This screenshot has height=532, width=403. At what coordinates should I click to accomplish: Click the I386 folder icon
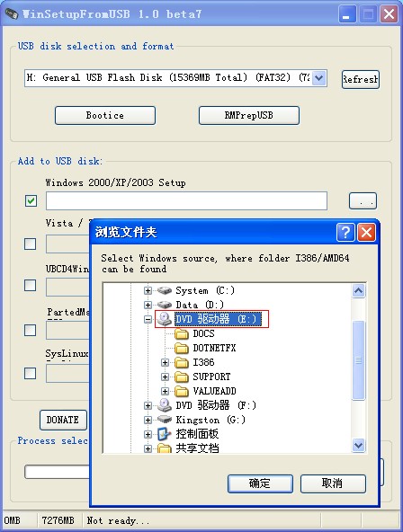click(182, 363)
